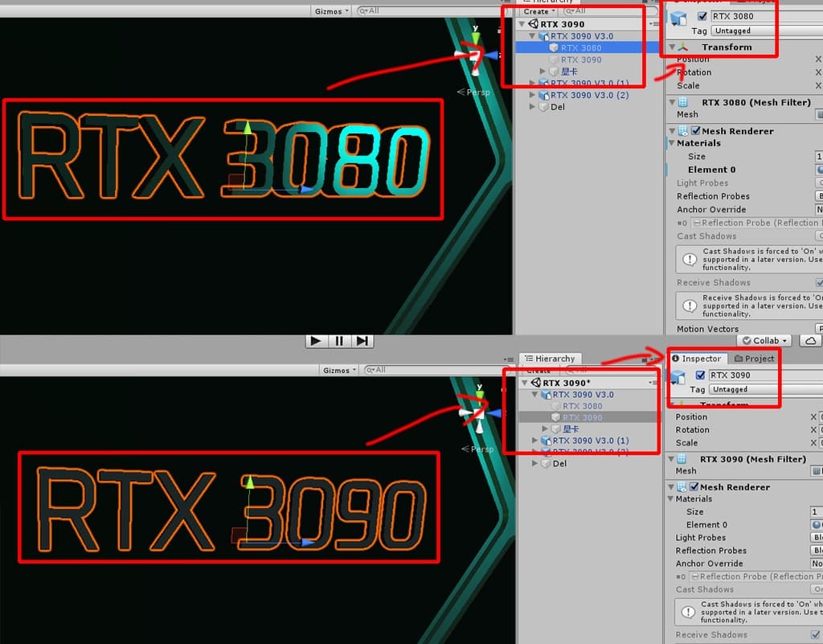This screenshot has width=823, height=644.
Task: Switch to the Project tab
Action: pyautogui.click(x=755, y=359)
